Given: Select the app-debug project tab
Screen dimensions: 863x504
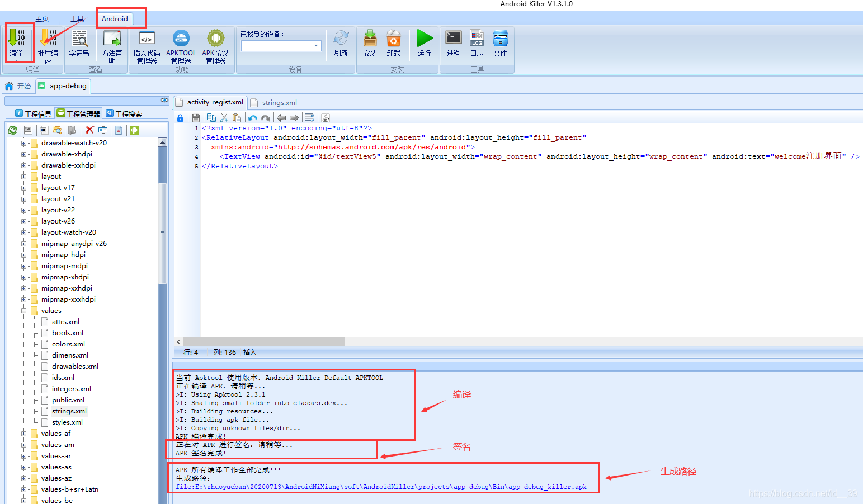Looking at the screenshot, I should click(x=63, y=86).
